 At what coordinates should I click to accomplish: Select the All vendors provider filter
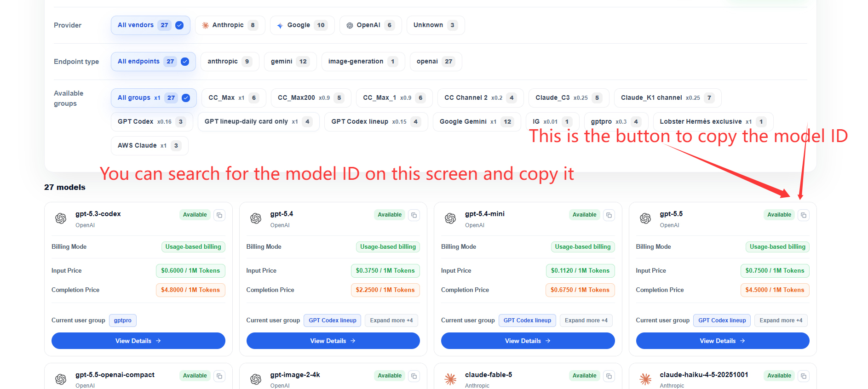(150, 25)
